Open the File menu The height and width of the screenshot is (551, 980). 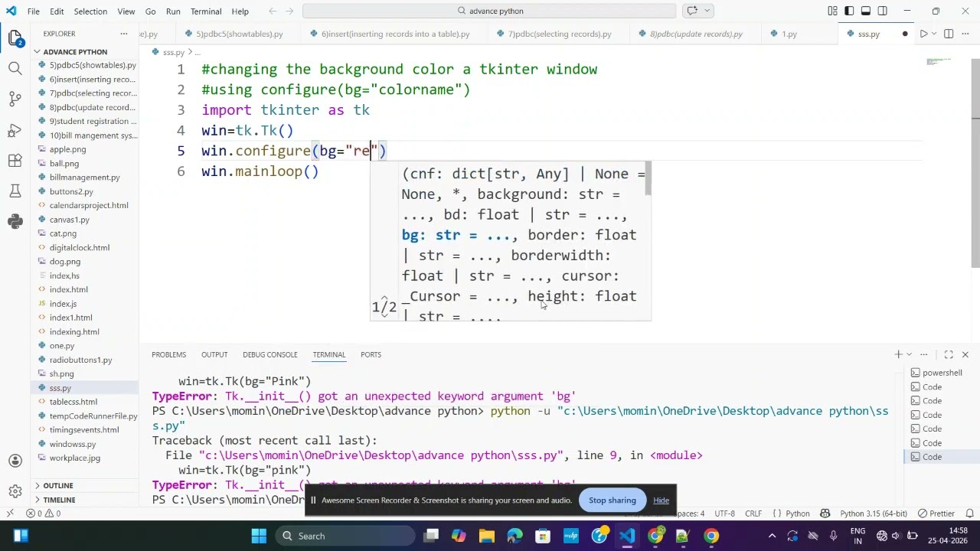point(34,11)
